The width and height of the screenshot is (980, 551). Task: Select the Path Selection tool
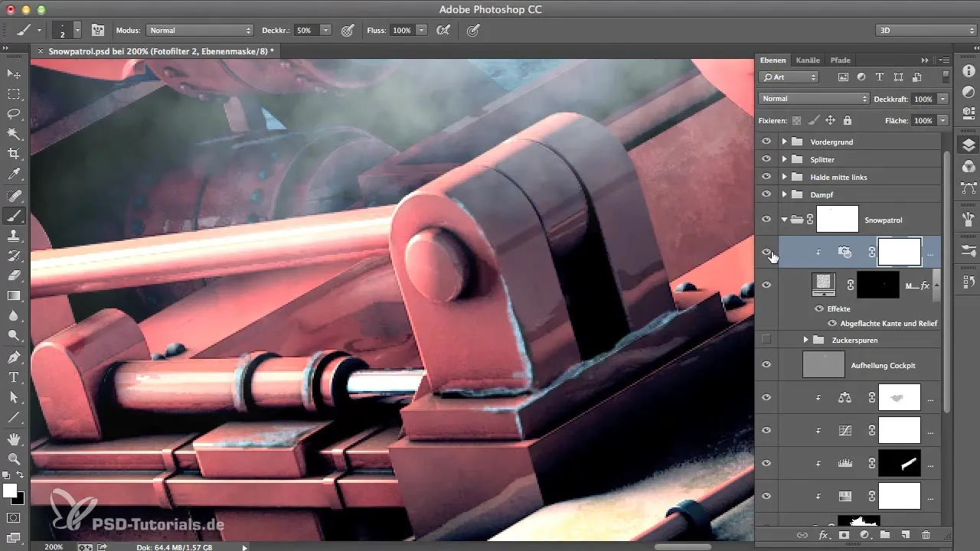13,397
